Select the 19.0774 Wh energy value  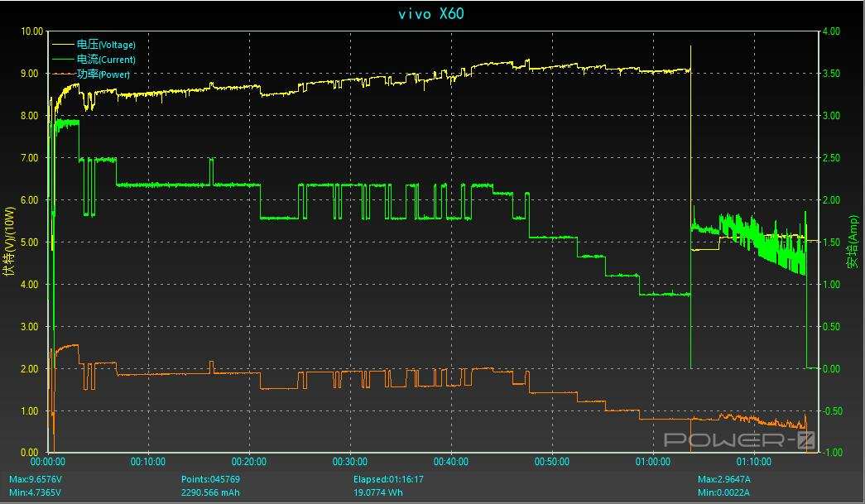point(378,492)
